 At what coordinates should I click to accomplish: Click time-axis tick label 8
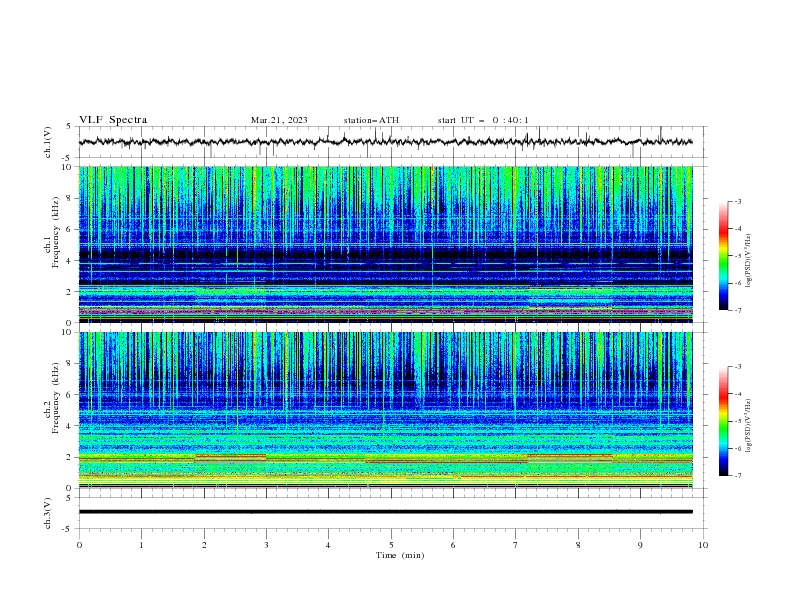(578, 545)
